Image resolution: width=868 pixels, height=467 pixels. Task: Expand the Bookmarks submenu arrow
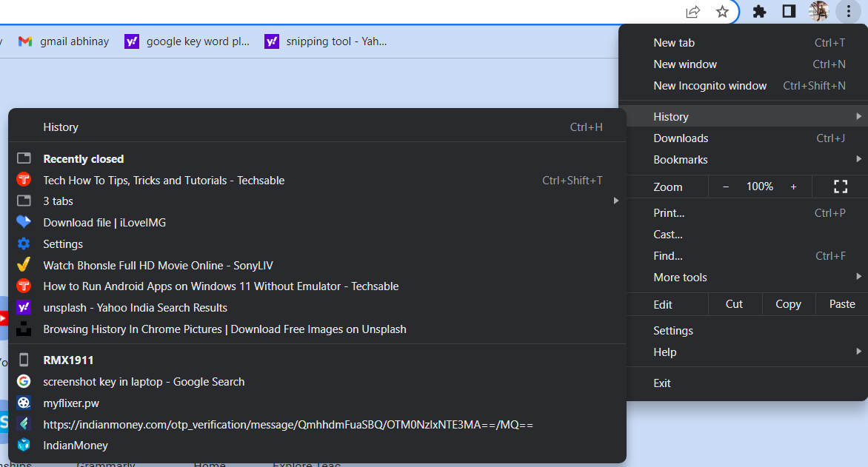tap(858, 159)
